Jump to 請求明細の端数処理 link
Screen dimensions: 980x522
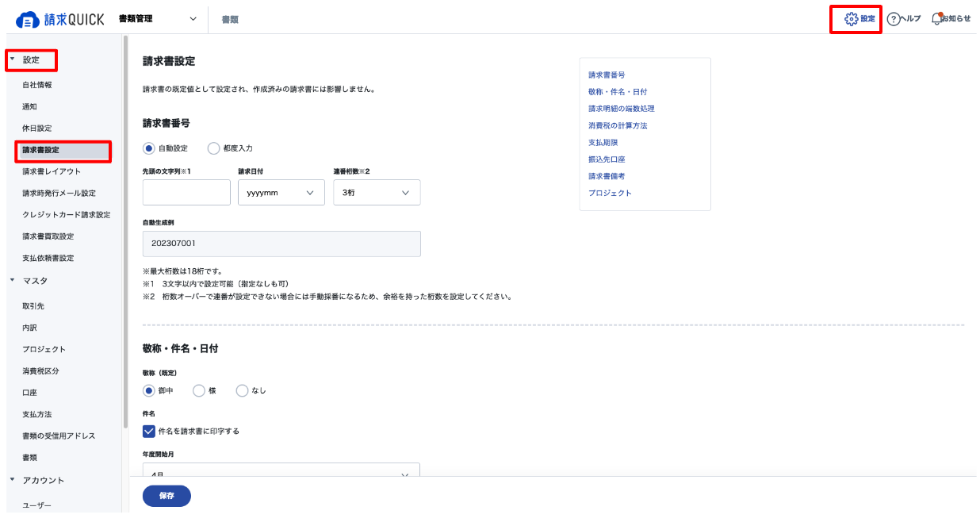pyautogui.click(x=622, y=109)
